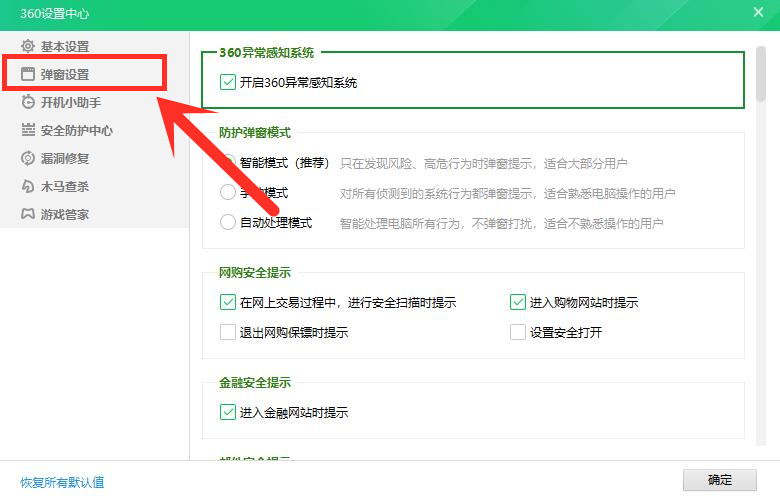Viewport: 780px width, 500px height.
Task: Enable 设置安全打开 checkbox
Action: (517, 332)
